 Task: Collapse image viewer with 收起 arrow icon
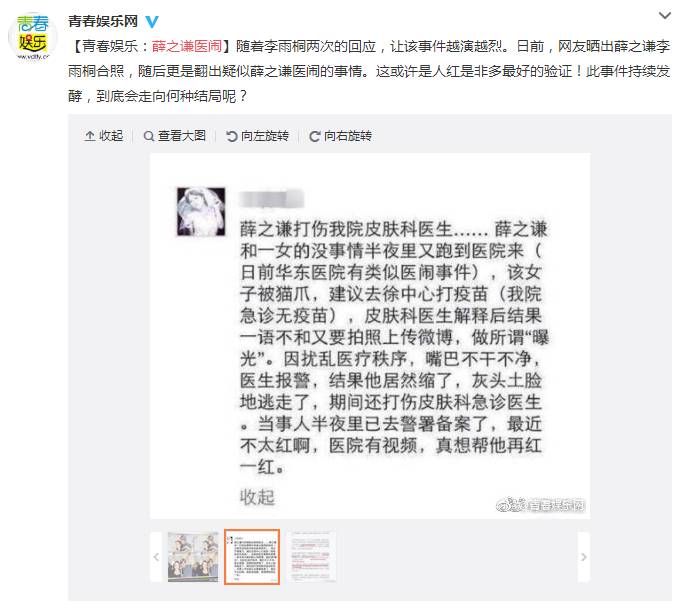point(90,136)
